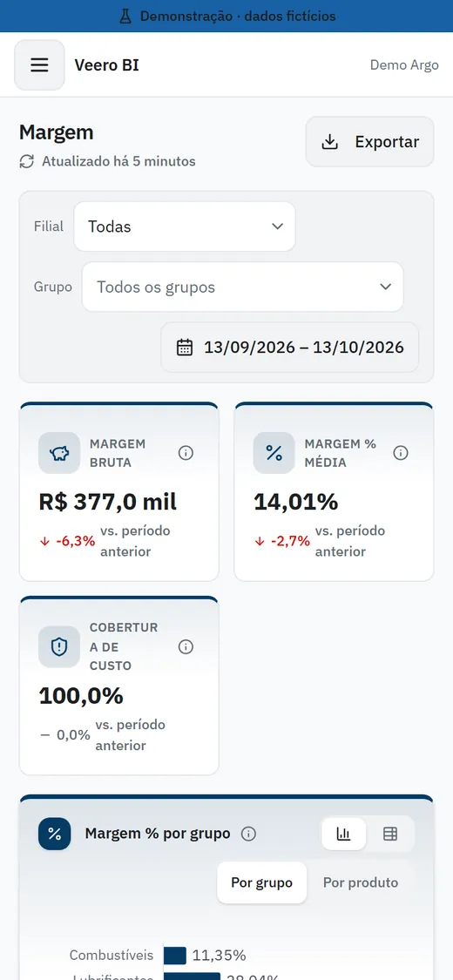This screenshot has width=453, height=980.
Task: Click the shield Cobertura de Custo icon
Action: (x=59, y=647)
